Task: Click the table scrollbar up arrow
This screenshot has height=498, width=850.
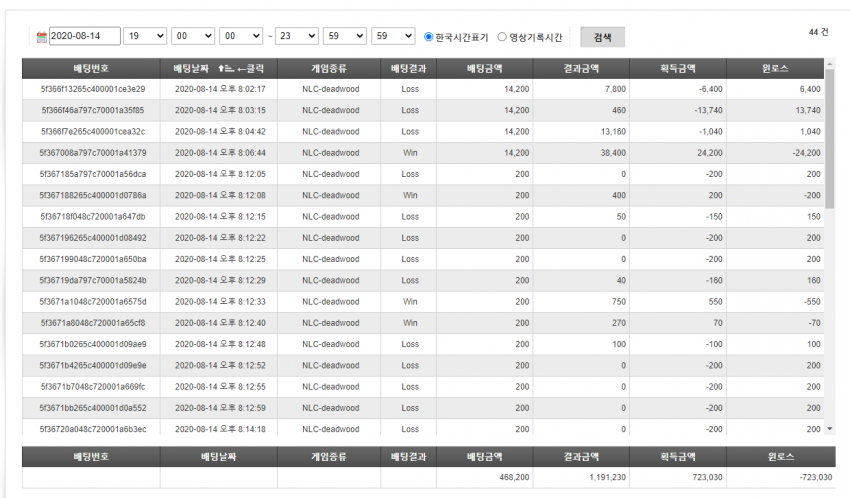Action: (x=829, y=64)
